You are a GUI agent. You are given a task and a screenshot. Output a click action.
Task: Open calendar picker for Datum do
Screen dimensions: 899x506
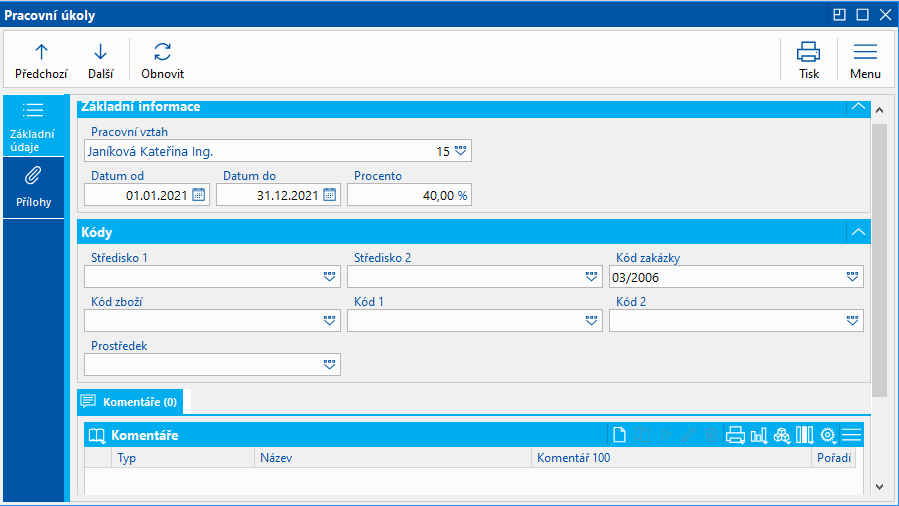(330, 195)
